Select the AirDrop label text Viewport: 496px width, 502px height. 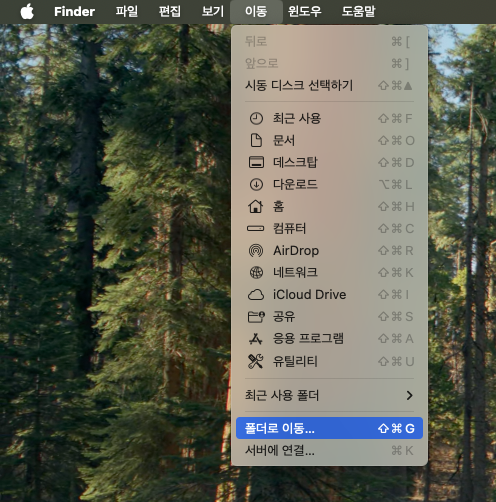296,251
